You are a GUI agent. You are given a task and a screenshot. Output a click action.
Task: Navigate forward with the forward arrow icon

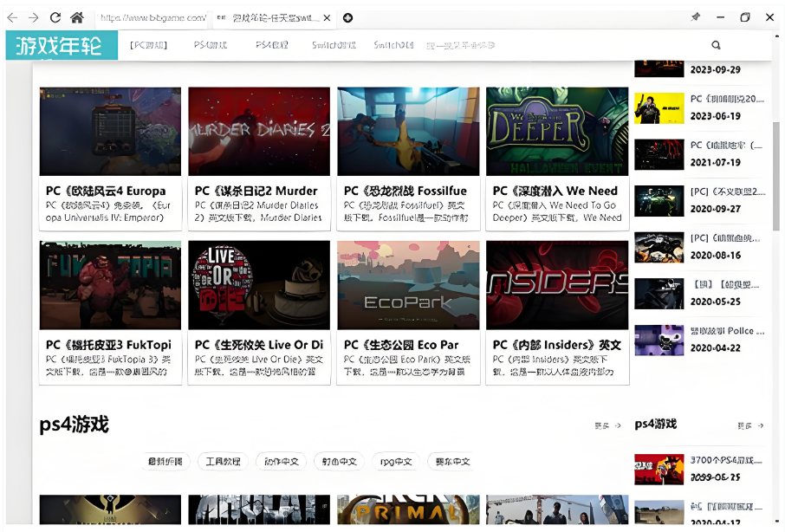34,17
